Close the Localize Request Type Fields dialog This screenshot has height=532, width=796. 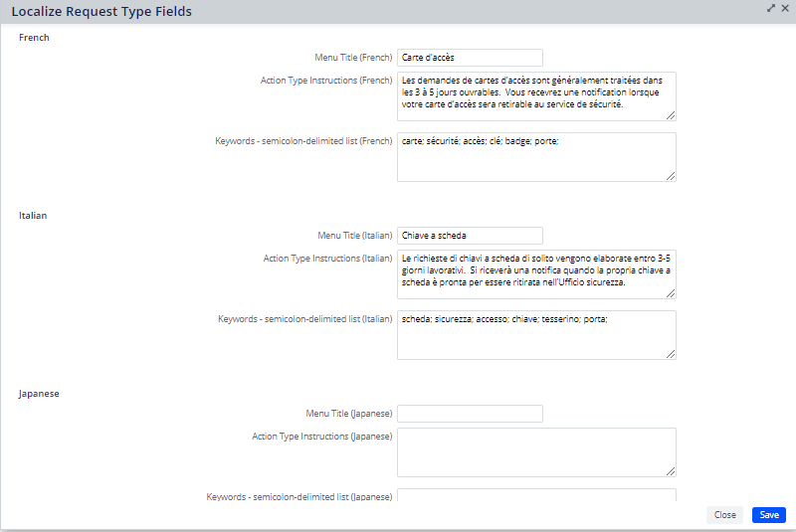785,8
